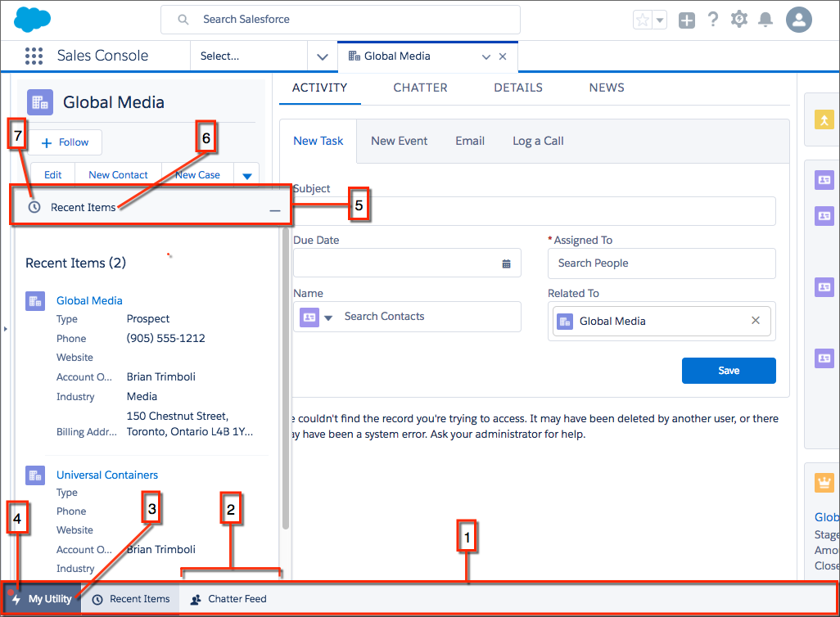The width and height of the screenshot is (840, 617).
Task: Switch to the CHATTER tab
Action: [420, 88]
